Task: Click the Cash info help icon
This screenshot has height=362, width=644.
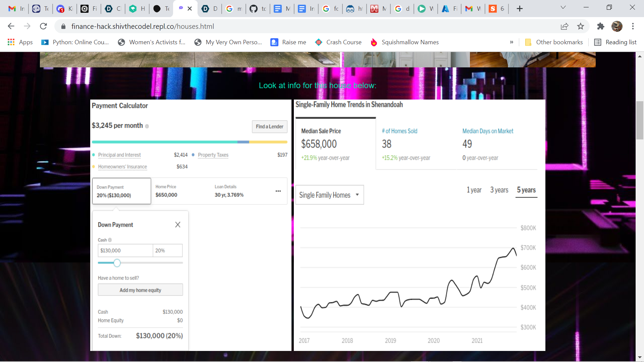Action: [110, 240]
